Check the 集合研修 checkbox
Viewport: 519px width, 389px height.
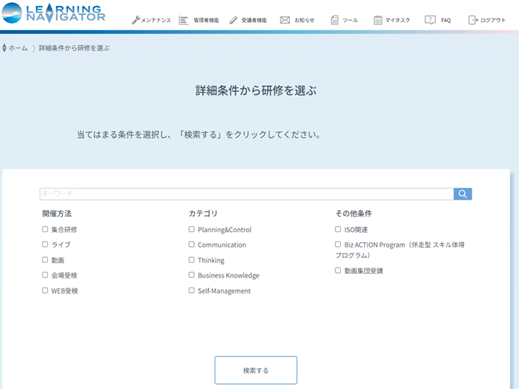(x=45, y=229)
